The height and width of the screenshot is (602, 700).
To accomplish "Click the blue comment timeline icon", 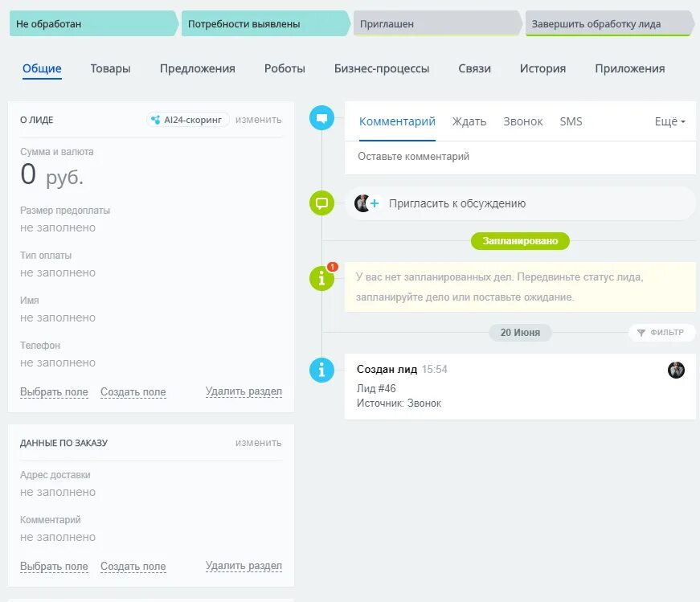I will [x=321, y=118].
